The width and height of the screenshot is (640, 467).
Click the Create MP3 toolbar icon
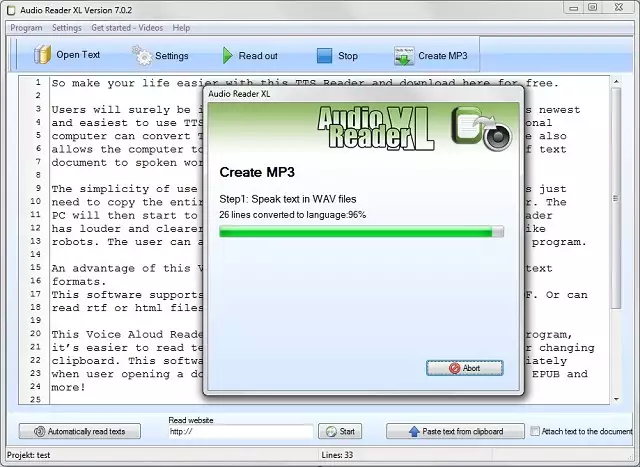click(404, 55)
